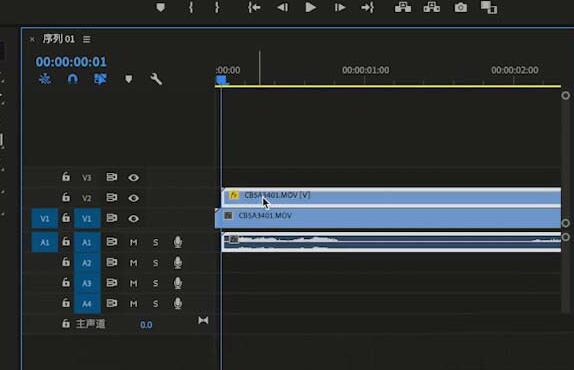Toggle V1 source patching
Viewport: 574px width, 370px height.
tap(45, 218)
